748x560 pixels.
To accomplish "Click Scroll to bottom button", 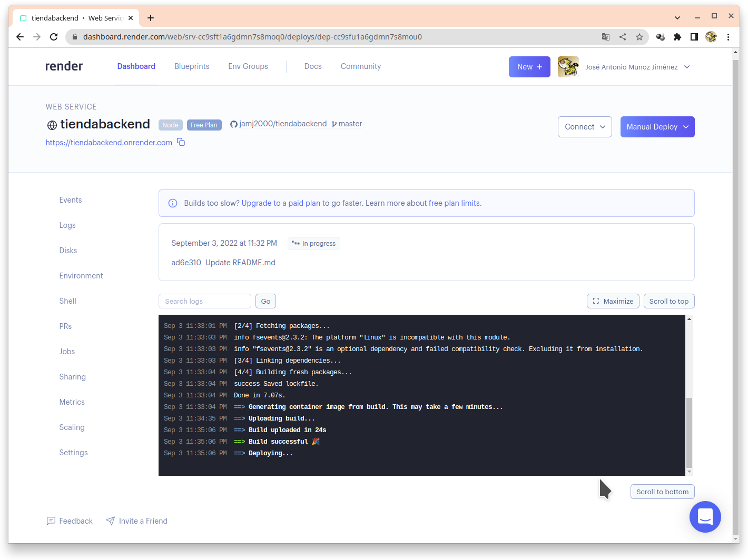I will (x=663, y=492).
